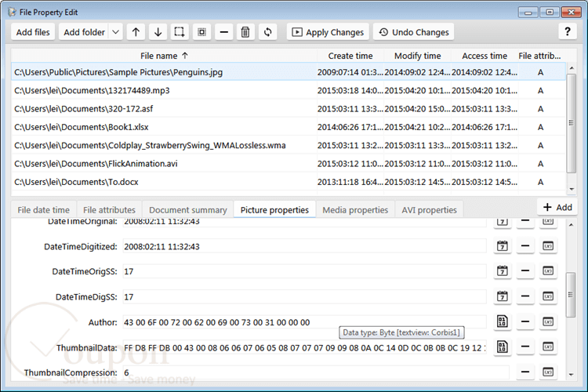Sort by Access time column header
The height and width of the screenshot is (392, 588).
pos(485,56)
